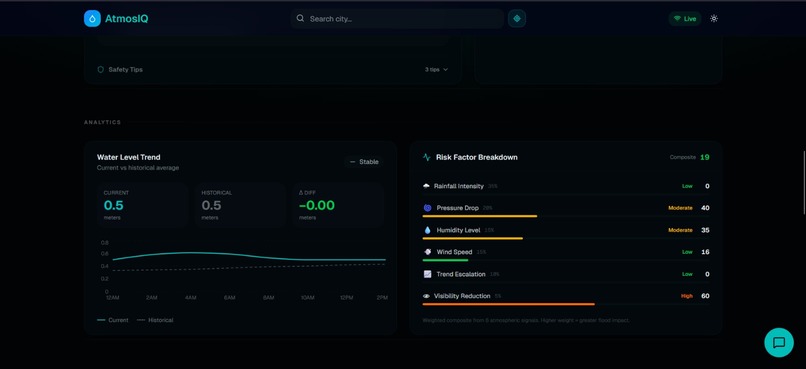
Task: Click the -0.00 difference value
Action: pos(317,206)
